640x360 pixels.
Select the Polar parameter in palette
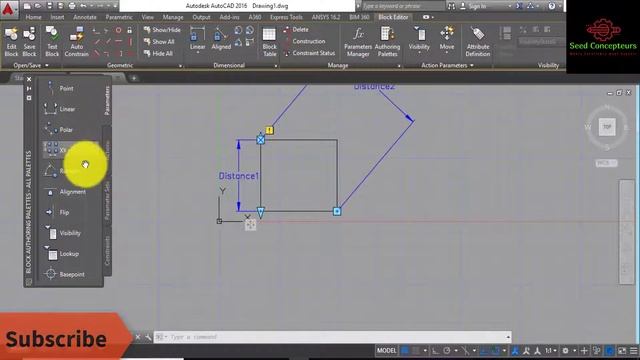59,130
